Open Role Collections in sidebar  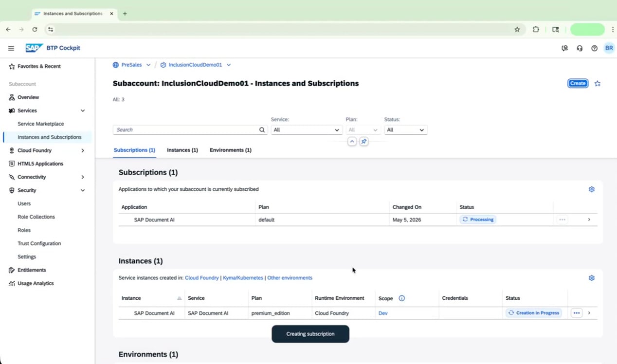pos(36,217)
